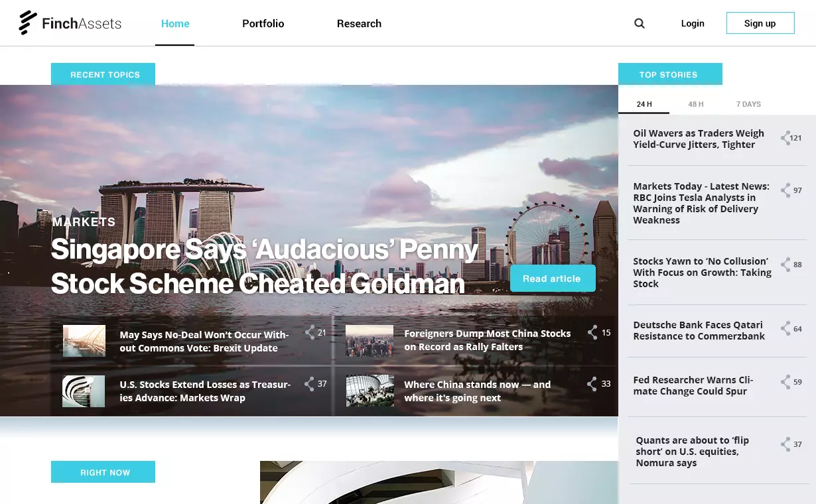Open the Portfolio menu item
This screenshot has width=816, height=504.
263,23
